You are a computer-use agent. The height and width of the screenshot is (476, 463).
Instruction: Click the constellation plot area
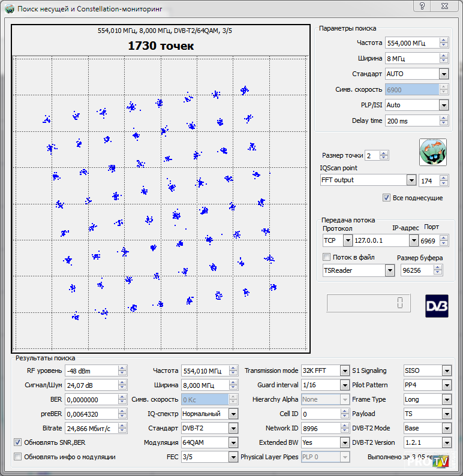[x=160, y=204]
